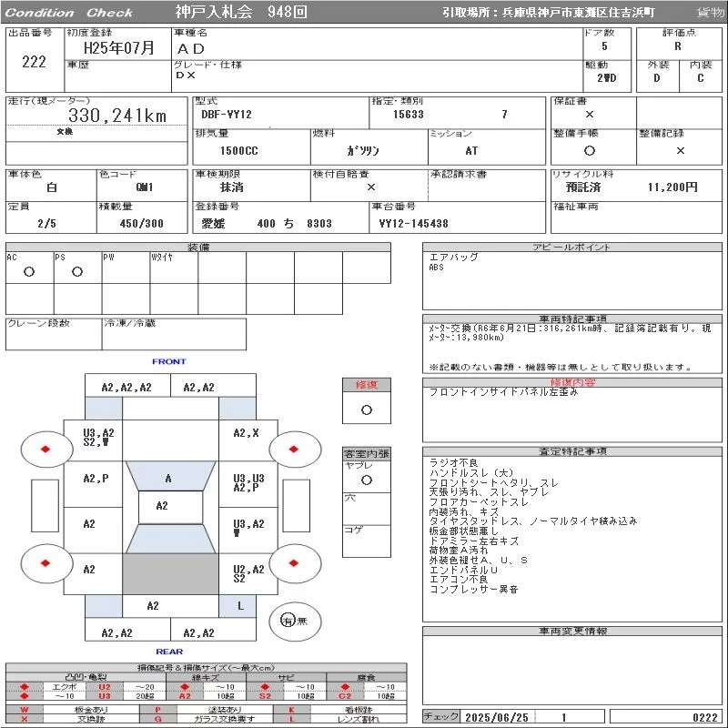Click the red U2 legend label
Screen dimensions: 728x728
pos(105,687)
